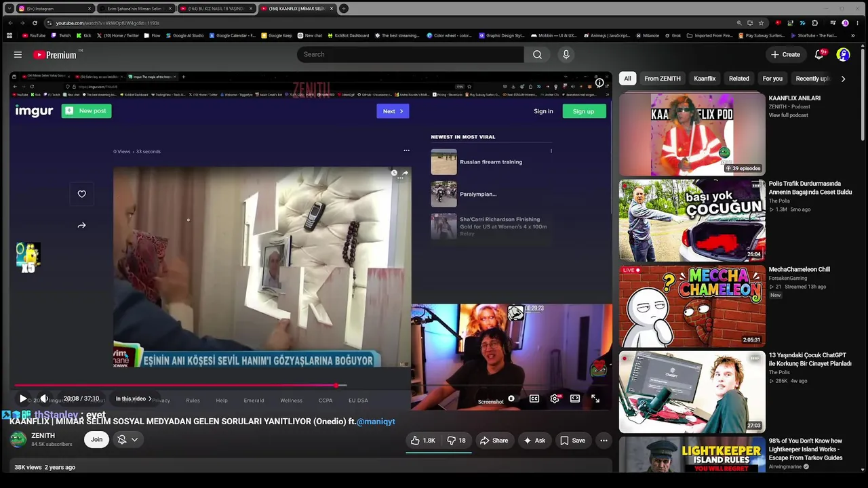The height and width of the screenshot is (488, 868).
Task: Open the Twitch bookmark
Action: pos(61,35)
